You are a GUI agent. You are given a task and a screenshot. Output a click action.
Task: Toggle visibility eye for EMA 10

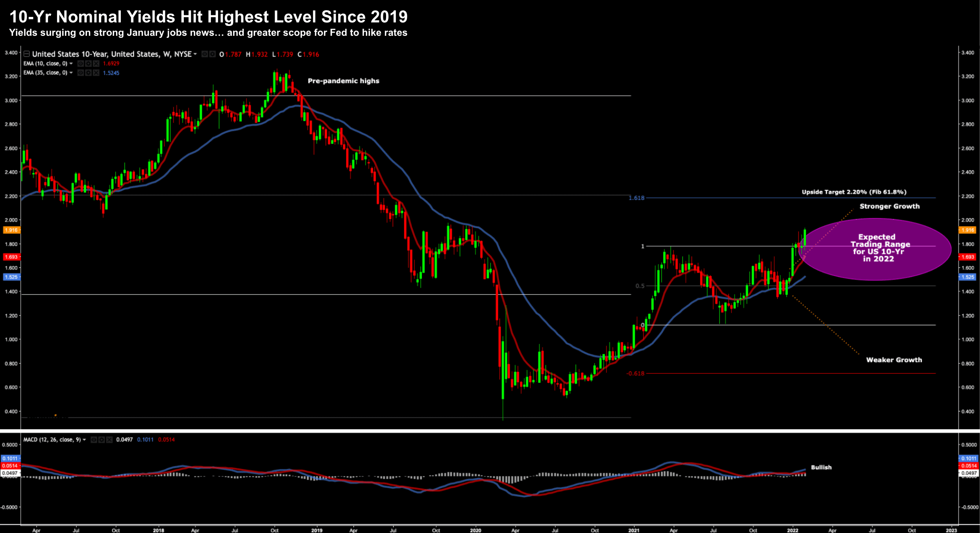[x=81, y=64]
